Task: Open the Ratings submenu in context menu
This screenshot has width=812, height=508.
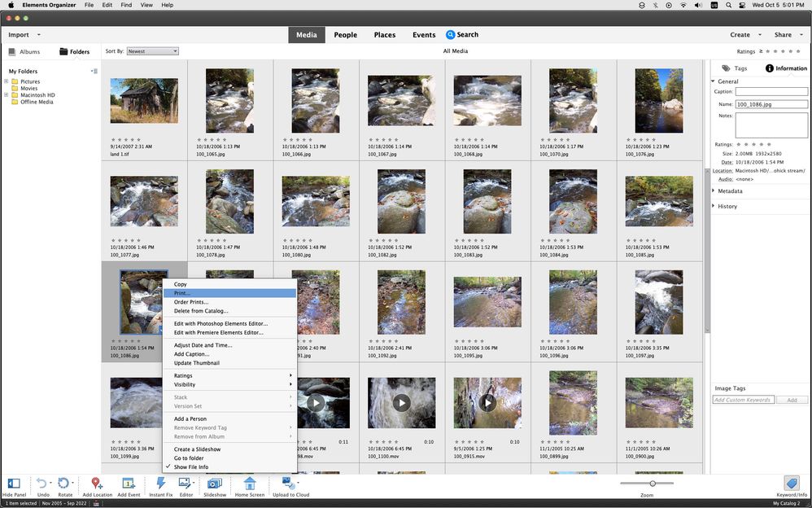Action: click(x=230, y=376)
